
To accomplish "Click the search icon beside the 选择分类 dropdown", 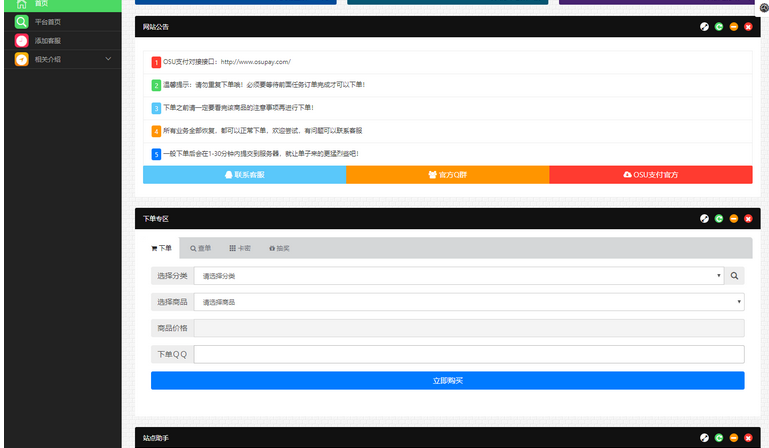I will point(735,276).
